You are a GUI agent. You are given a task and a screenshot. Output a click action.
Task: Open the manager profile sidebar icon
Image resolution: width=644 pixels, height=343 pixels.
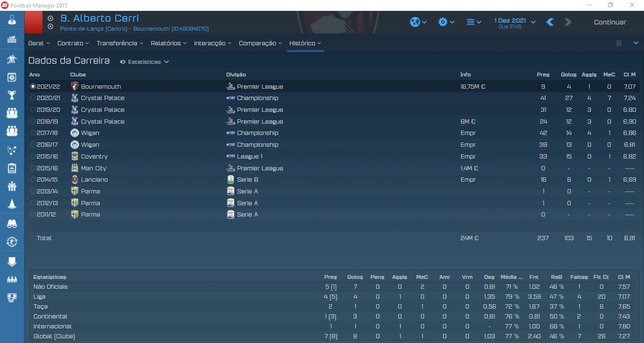coord(12,20)
